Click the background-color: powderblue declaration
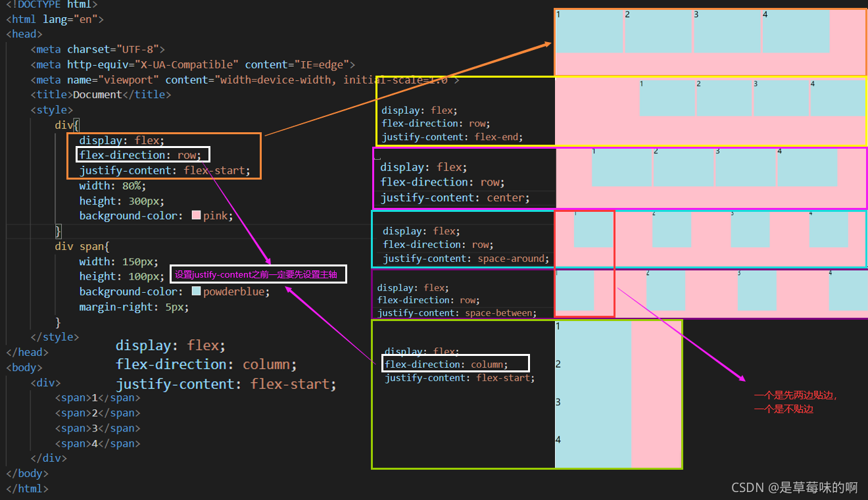This screenshot has height=500, width=868. point(174,291)
